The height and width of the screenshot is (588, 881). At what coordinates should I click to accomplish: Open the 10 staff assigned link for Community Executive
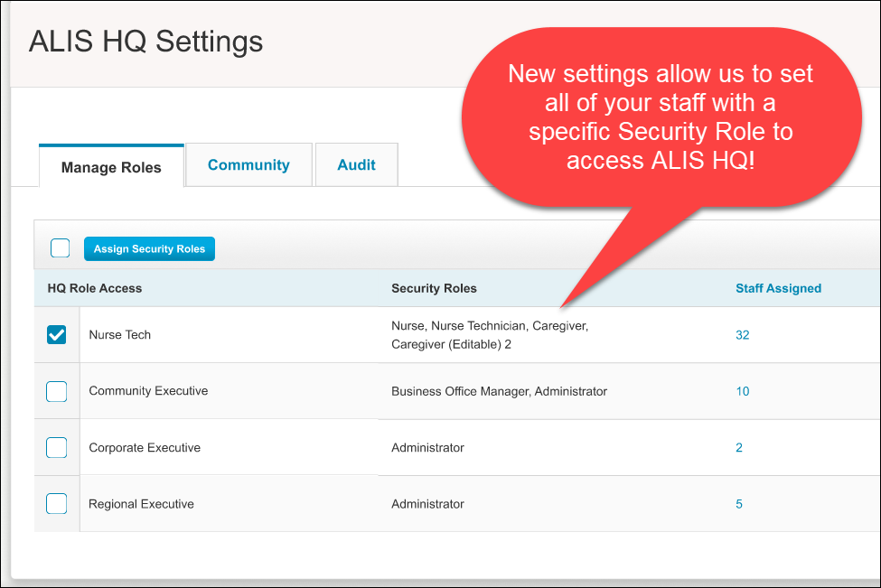(x=742, y=391)
